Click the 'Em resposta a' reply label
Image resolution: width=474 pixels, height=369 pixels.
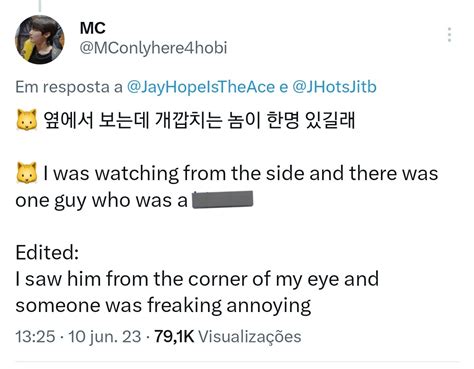[69, 87]
